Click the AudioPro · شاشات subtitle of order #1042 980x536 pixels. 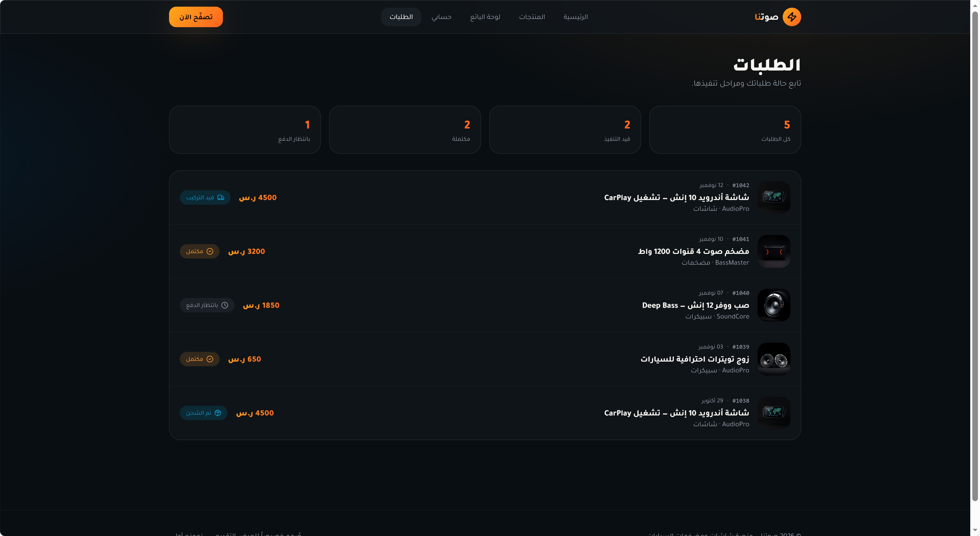click(x=721, y=209)
